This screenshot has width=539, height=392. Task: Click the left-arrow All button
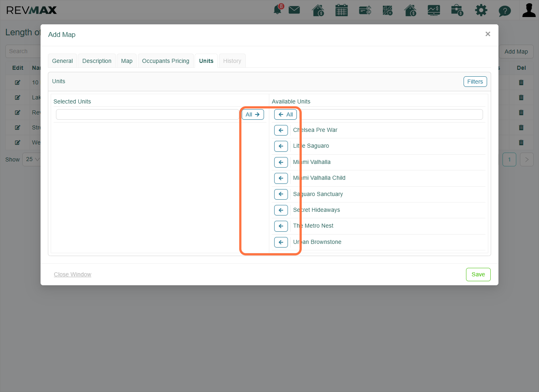point(286,114)
